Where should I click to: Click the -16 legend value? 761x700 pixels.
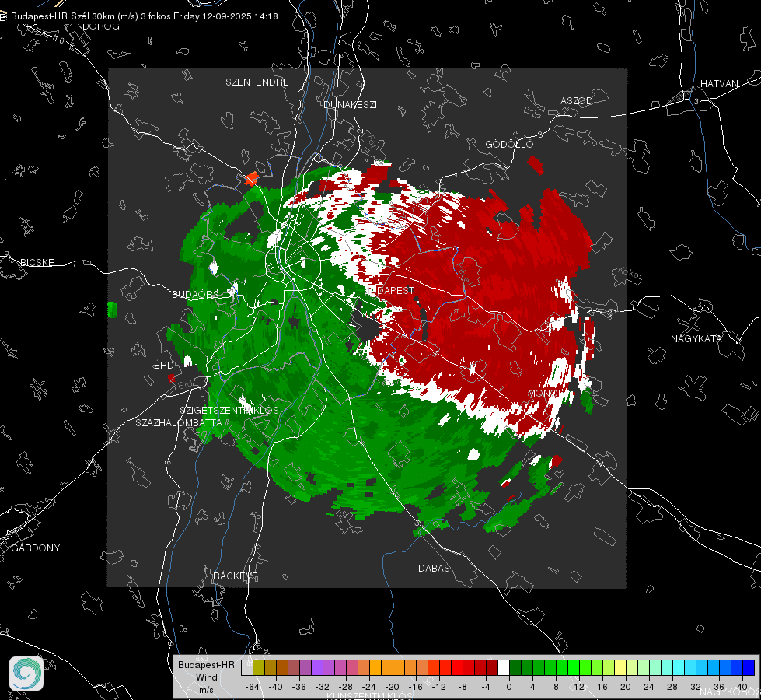click(415, 687)
